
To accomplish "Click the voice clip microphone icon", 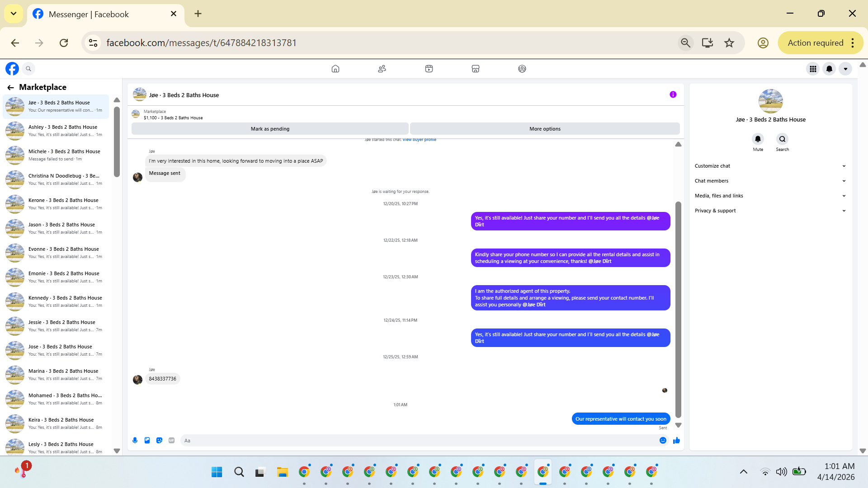I will tap(135, 441).
